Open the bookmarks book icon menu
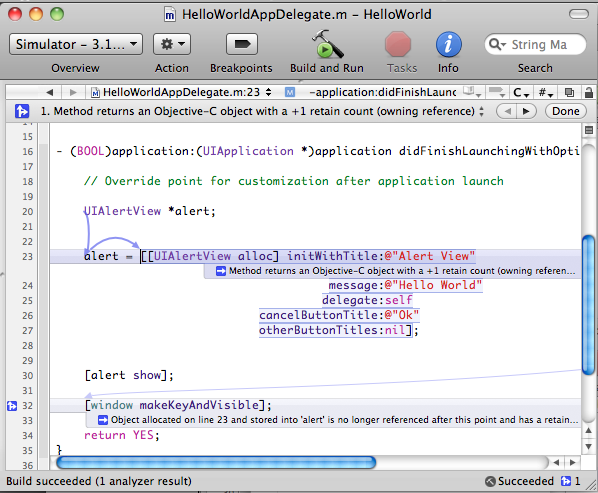Screen dimensions: 598x493 pos(473,92)
